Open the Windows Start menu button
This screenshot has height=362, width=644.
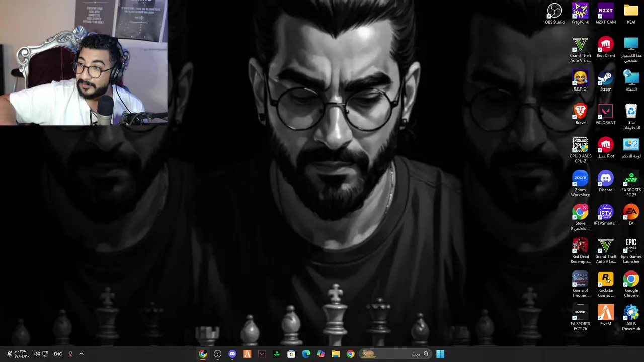[440, 354]
